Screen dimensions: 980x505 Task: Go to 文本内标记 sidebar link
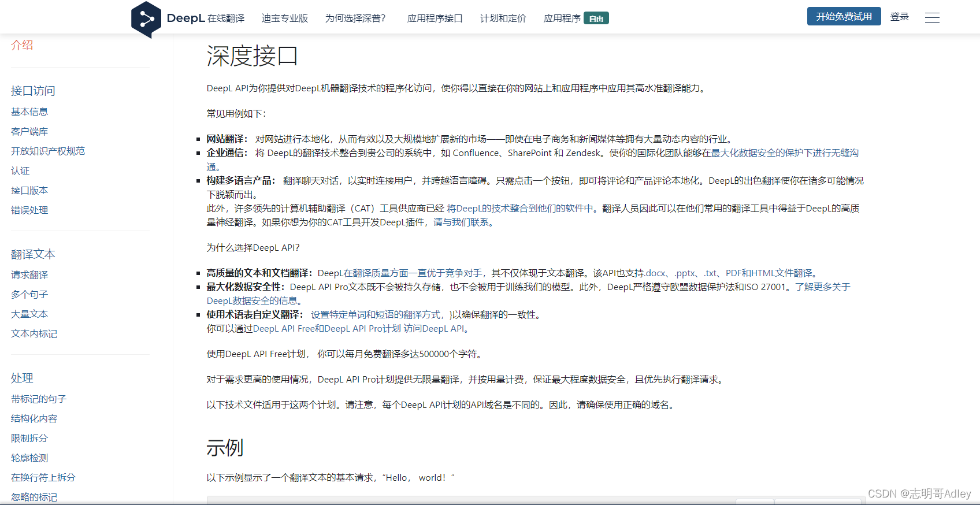(34, 333)
